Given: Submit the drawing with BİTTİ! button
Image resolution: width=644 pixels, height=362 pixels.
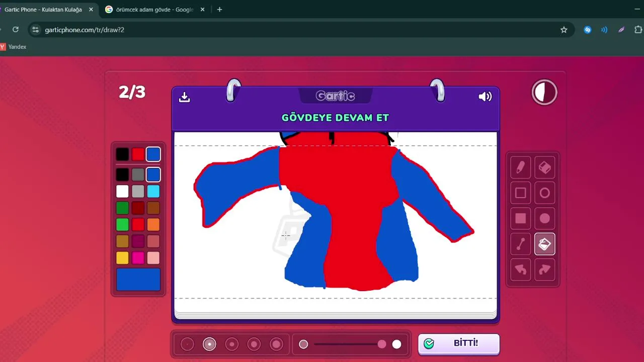Looking at the screenshot, I should click(459, 344).
